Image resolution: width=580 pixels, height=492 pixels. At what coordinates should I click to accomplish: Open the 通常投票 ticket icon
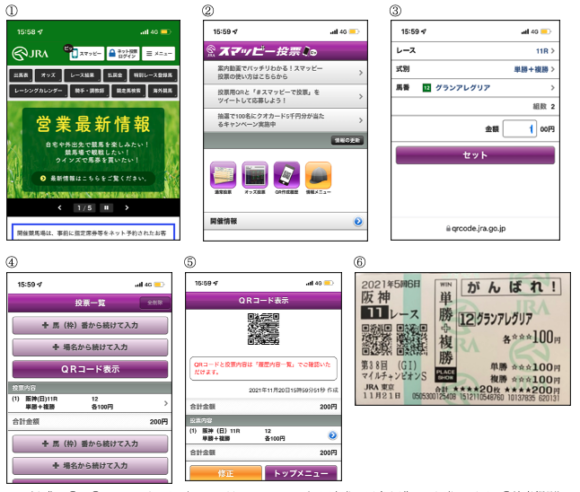coord(223,175)
